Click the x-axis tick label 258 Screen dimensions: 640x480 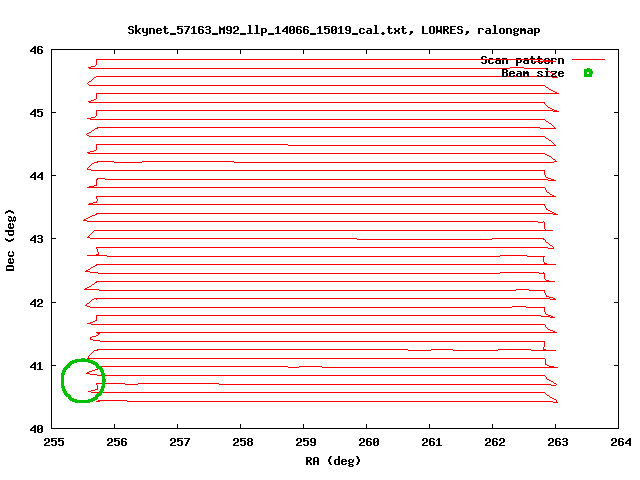(242, 442)
